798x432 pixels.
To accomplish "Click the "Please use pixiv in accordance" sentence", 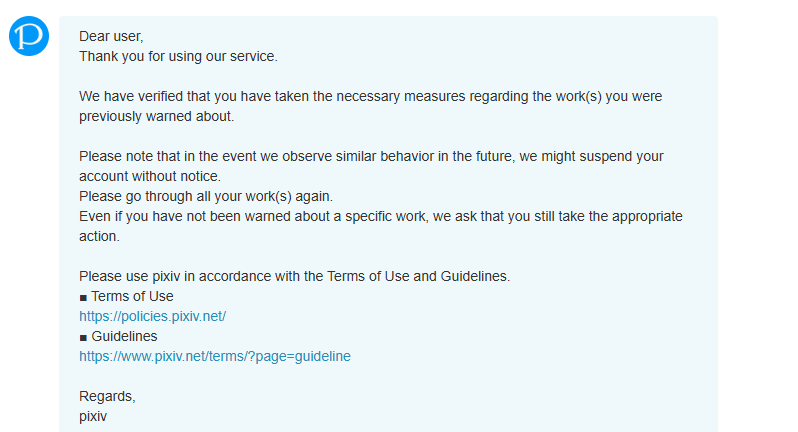I will tap(295, 276).
